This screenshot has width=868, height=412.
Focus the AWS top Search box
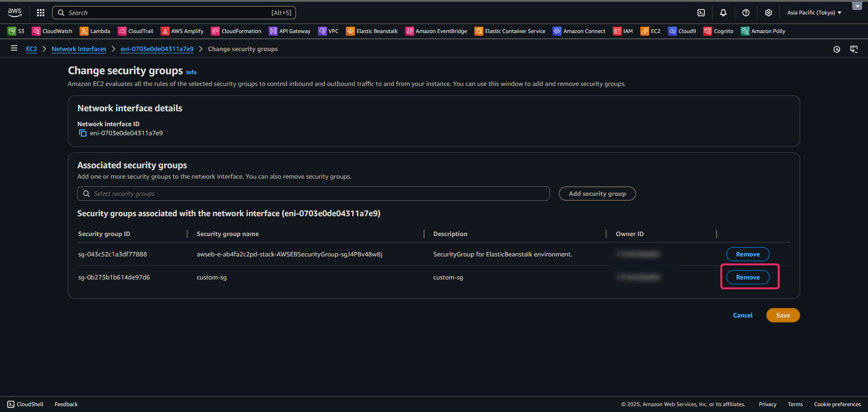(x=174, y=13)
